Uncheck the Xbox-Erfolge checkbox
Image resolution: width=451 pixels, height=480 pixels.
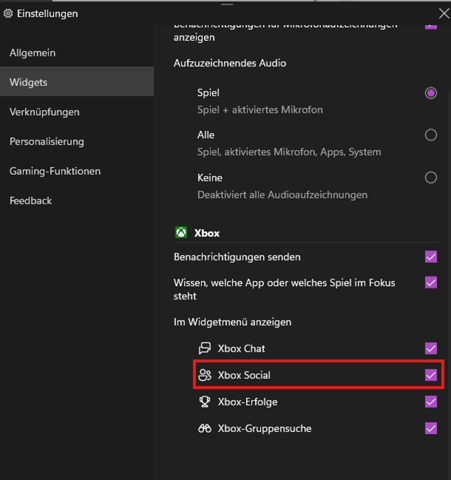click(x=431, y=402)
